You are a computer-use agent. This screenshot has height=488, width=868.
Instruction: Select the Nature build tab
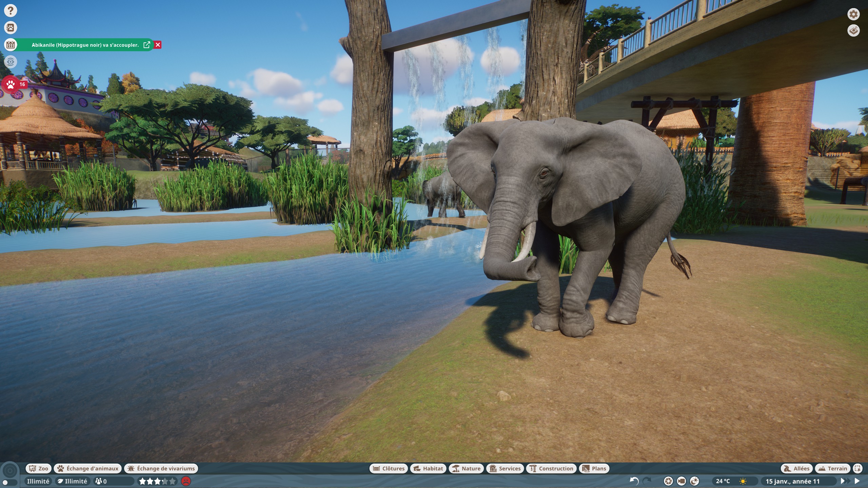point(467,468)
